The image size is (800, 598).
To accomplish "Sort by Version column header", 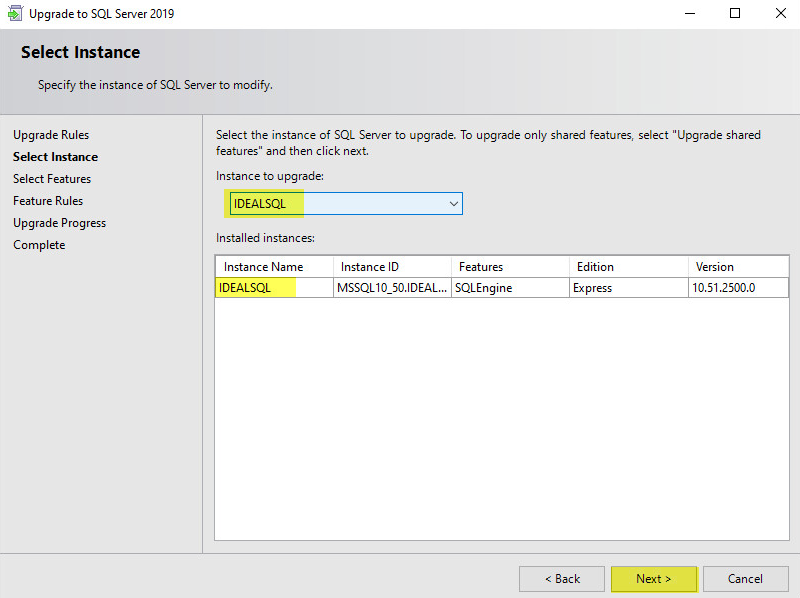I will pyautogui.click(x=738, y=267).
